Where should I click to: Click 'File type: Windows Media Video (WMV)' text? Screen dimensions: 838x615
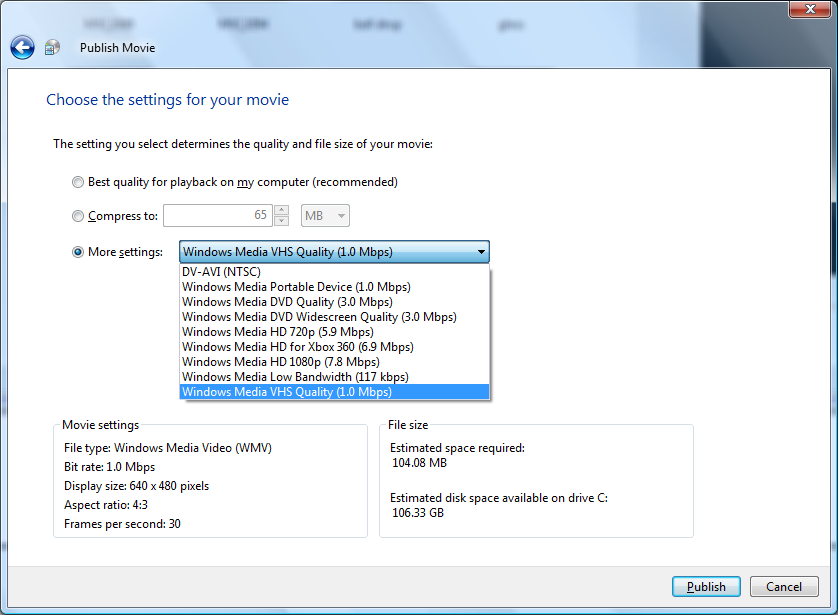point(168,448)
